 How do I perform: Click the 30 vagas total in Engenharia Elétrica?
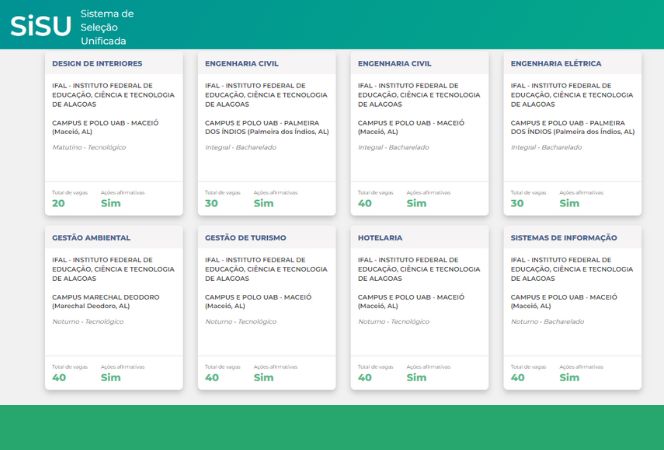[517, 203]
